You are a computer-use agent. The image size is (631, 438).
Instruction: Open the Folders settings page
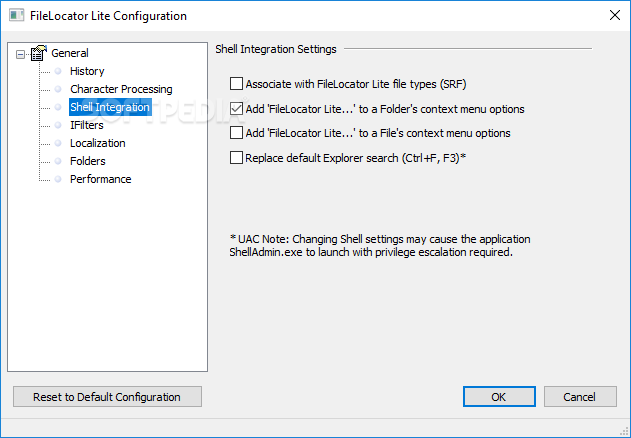88,161
